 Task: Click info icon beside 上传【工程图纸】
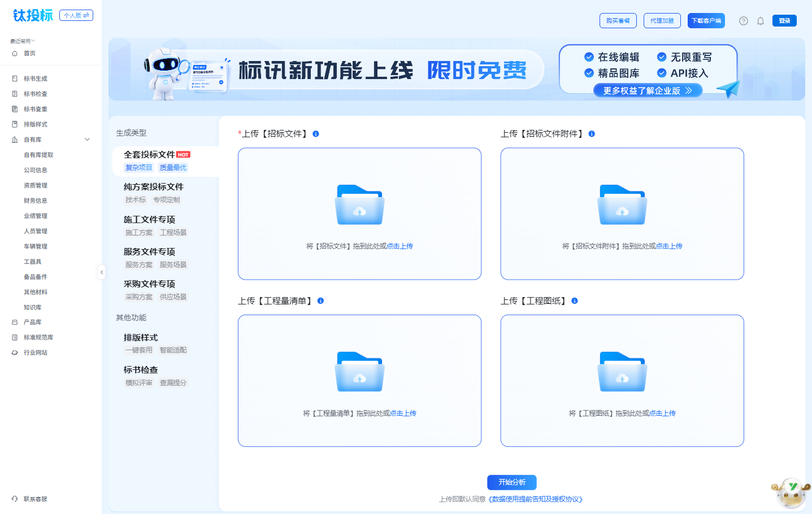(575, 301)
